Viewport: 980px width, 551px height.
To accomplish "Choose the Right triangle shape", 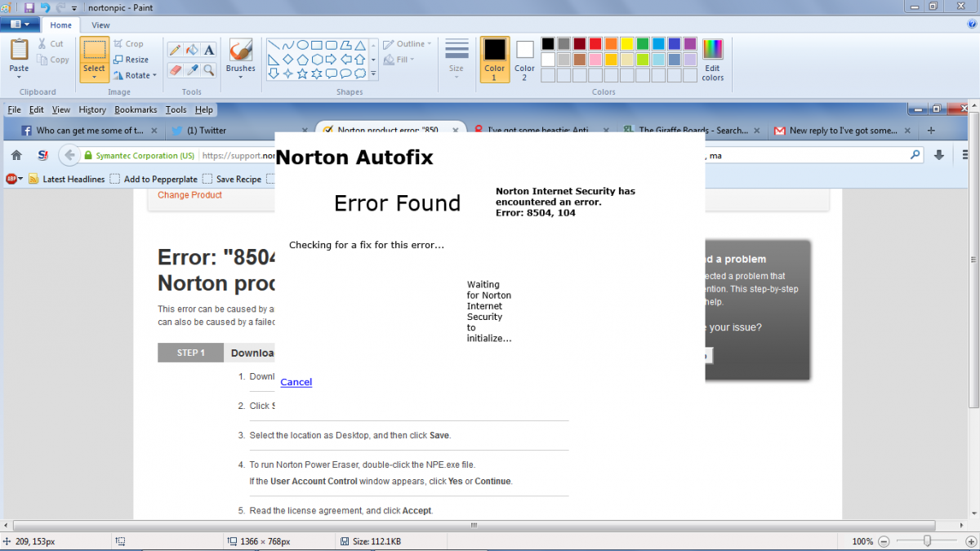I will (274, 60).
